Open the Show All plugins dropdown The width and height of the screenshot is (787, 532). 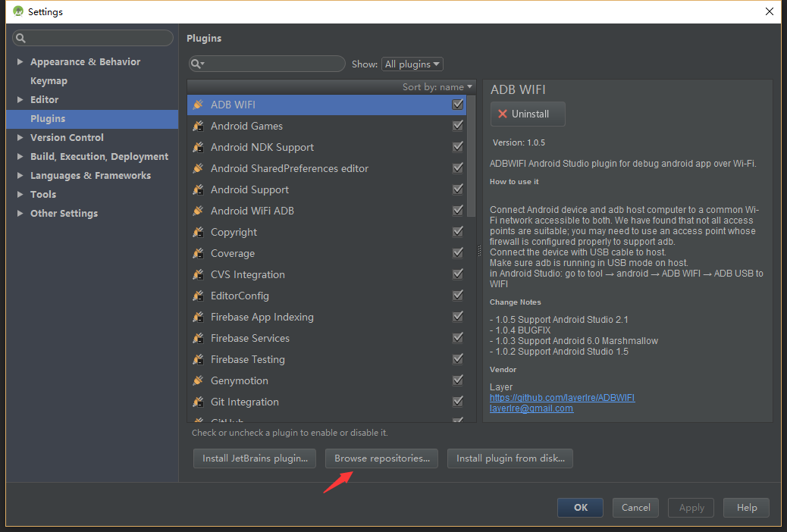[412, 64]
